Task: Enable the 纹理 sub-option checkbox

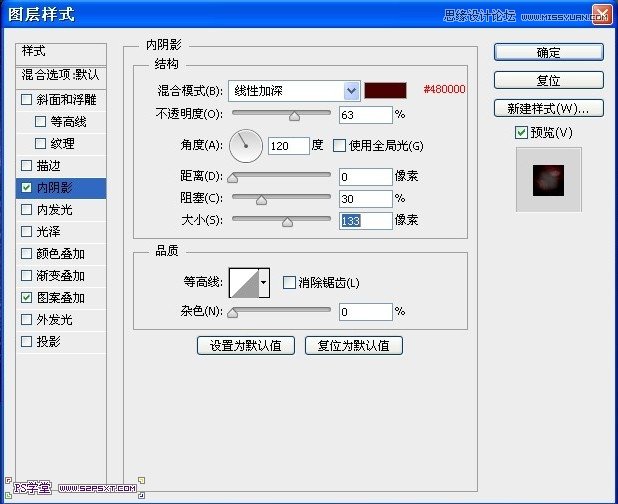Action: 41,143
